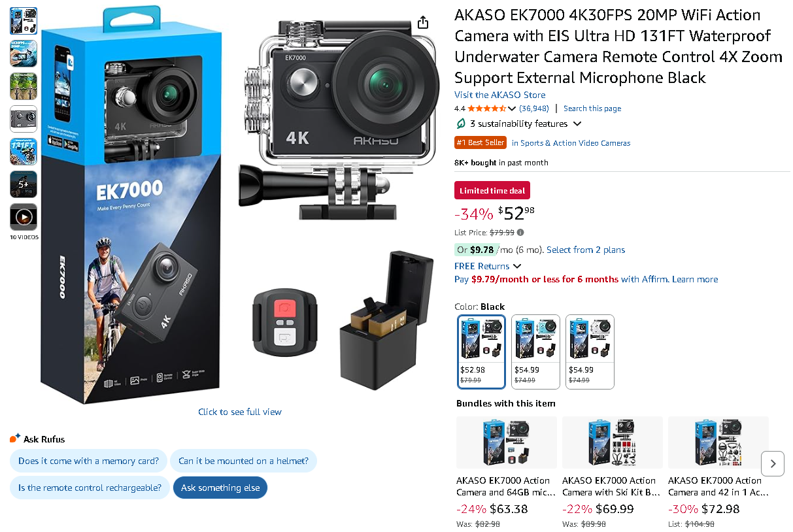
Task: Open Select from 2 plans link
Action: click(x=586, y=250)
